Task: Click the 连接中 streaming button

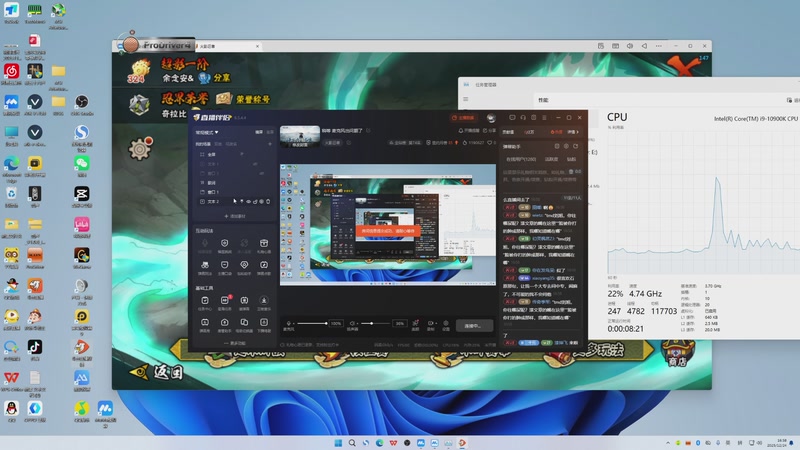Action: 472,326
